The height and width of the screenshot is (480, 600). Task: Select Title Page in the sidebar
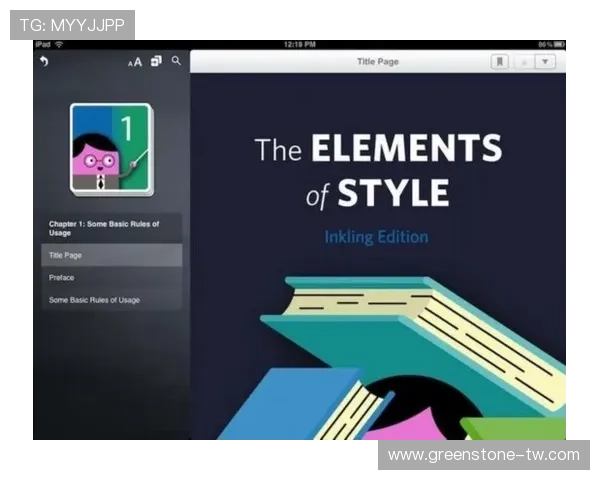click(x=111, y=255)
